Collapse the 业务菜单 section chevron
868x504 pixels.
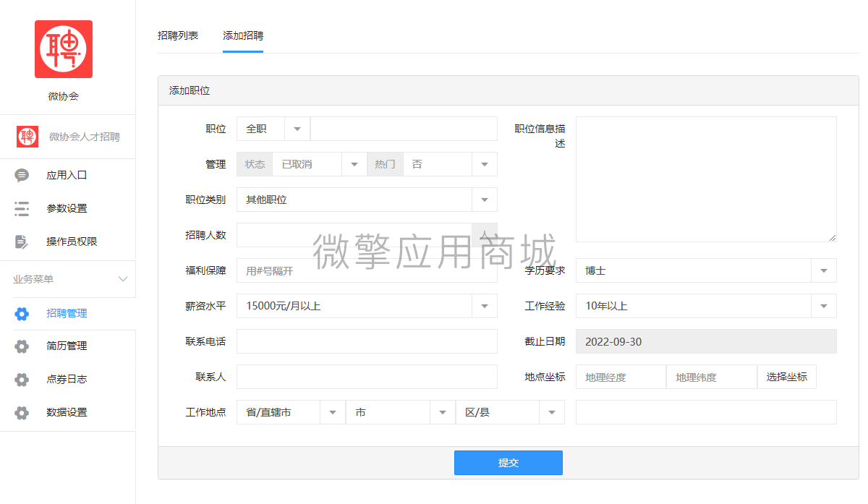click(123, 279)
